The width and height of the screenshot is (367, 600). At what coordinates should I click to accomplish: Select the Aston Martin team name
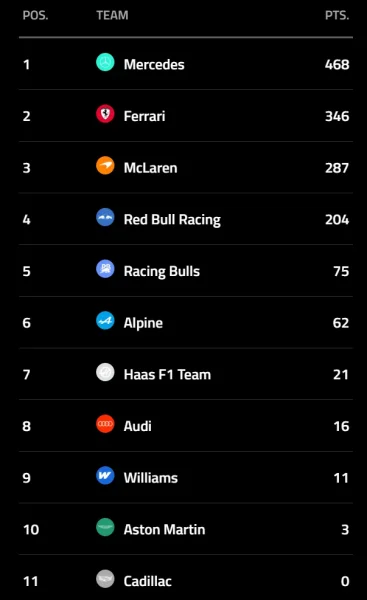pos(164,529)
